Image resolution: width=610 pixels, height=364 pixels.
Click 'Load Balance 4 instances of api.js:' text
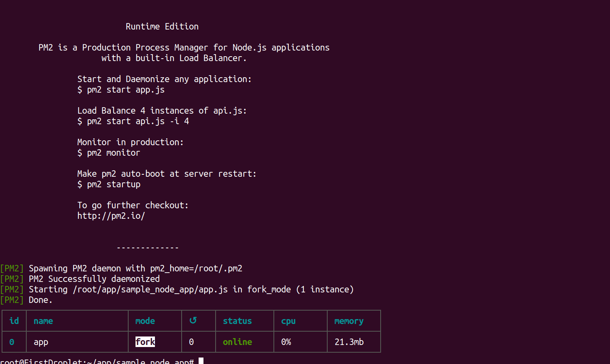coord(162,110)
